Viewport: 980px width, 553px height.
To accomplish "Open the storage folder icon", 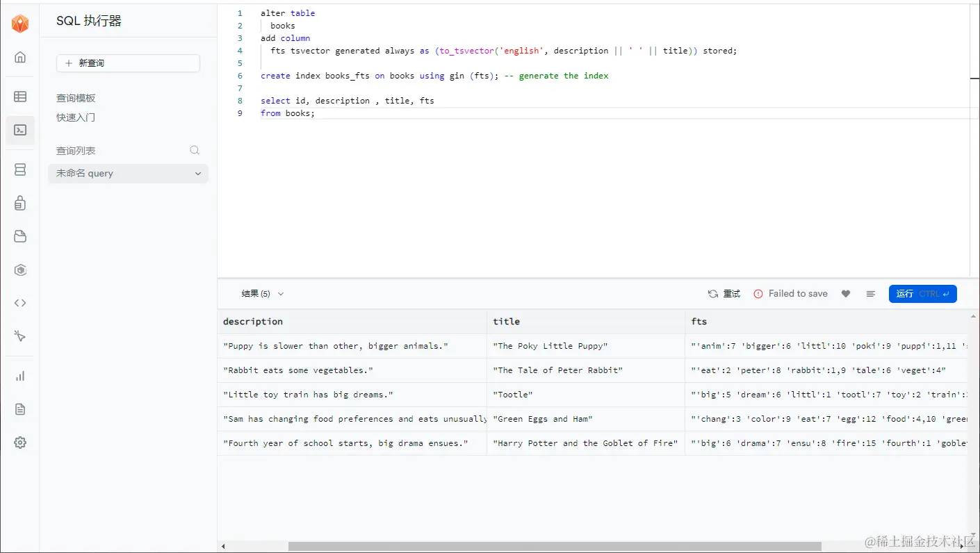I will point(20,236).
